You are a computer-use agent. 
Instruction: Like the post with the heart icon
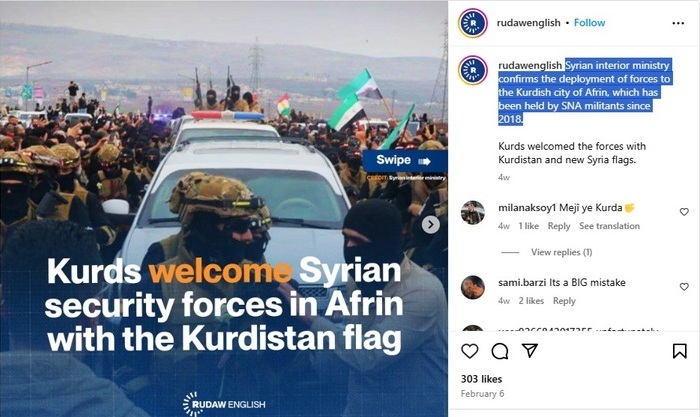(470, 351)
